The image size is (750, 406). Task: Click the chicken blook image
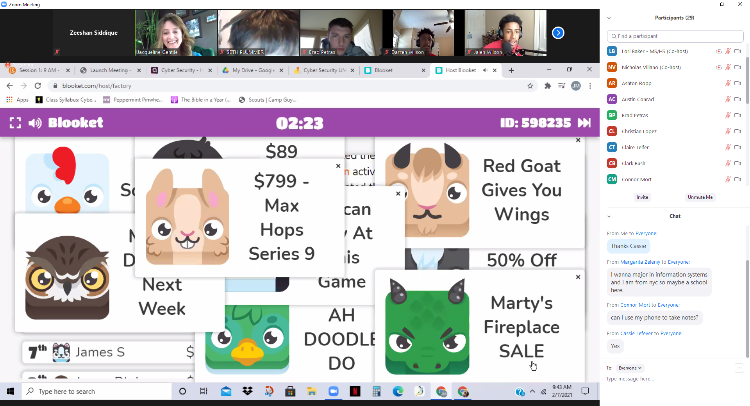point(67,180)
